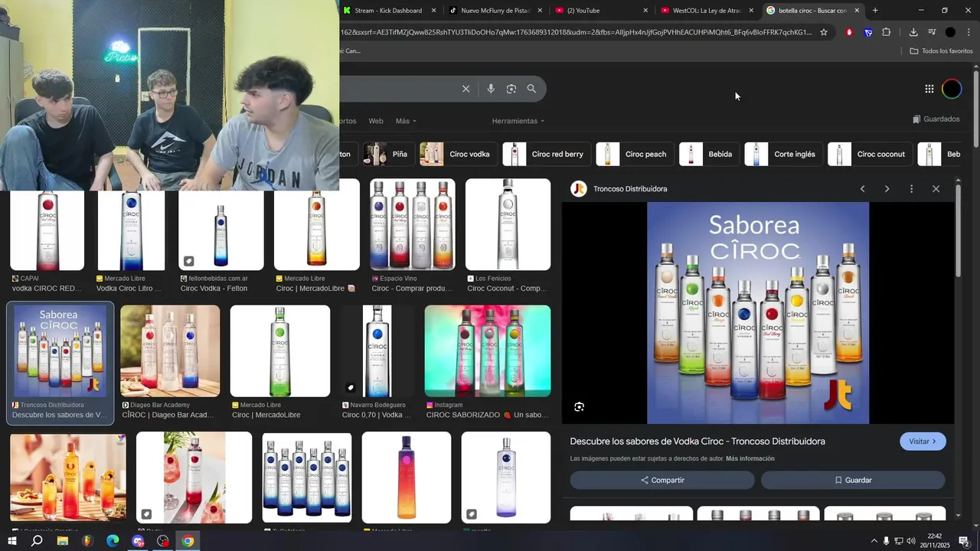Click the preview panel scrollbar
The height and width of the screenshot is (551, 980).
coord(958,230)
